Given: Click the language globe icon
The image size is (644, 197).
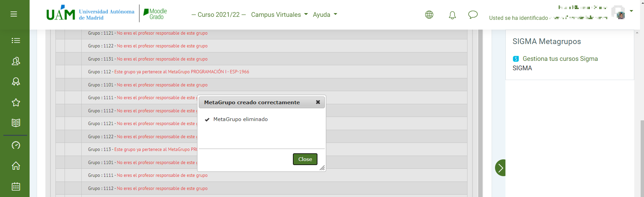Looking at the screenshot, I should (x=429, y=15).
